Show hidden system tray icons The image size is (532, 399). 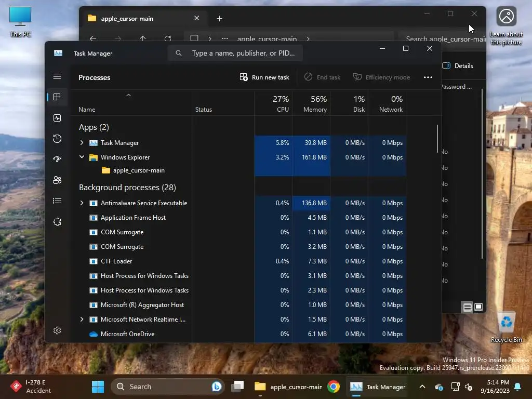422,387
